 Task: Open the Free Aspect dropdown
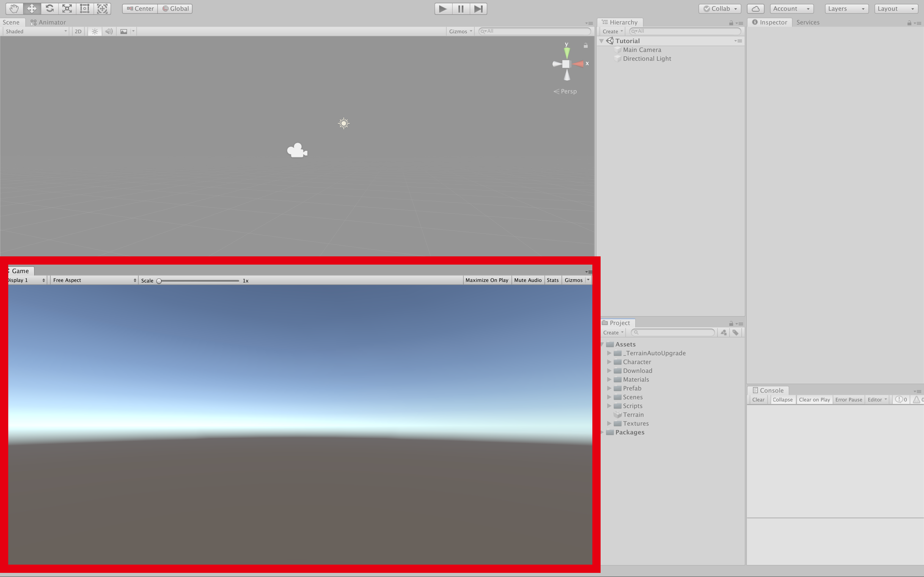tap(94, 280)
